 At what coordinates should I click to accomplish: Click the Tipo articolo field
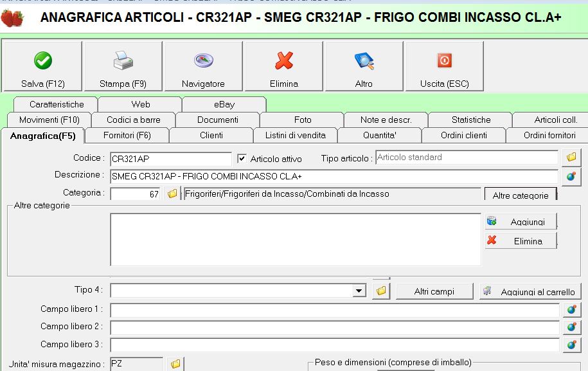click(x=467, y=157)
